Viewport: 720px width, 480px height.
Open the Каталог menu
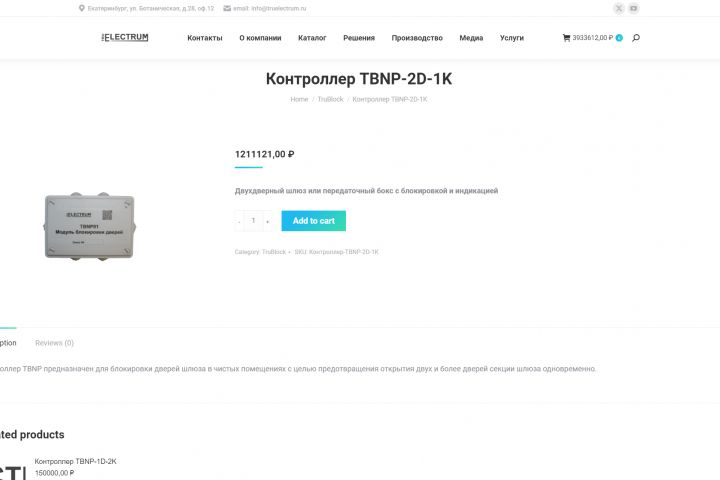pyautogui.click(x=312, y=38)
